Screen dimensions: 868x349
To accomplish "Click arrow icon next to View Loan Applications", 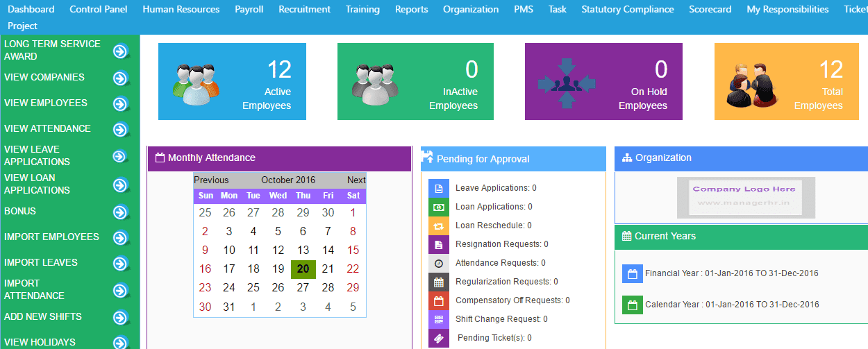I will [121, 185].
